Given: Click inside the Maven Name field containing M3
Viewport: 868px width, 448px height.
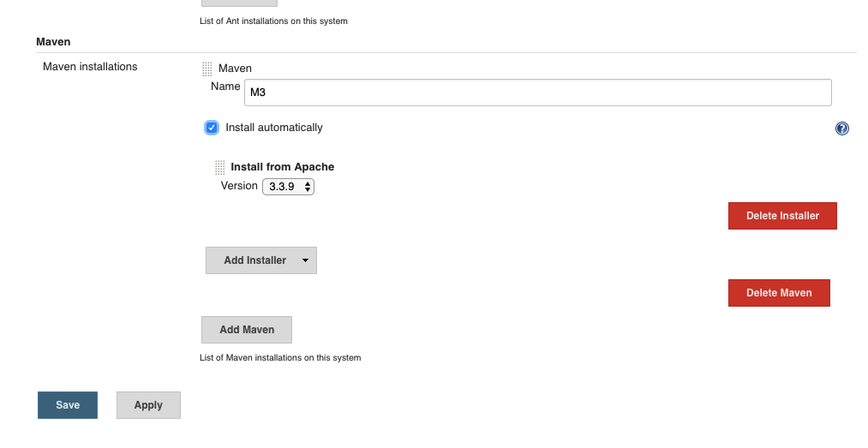Looking at the screenshot, I should pyautogui.click(x=537, y=93).
